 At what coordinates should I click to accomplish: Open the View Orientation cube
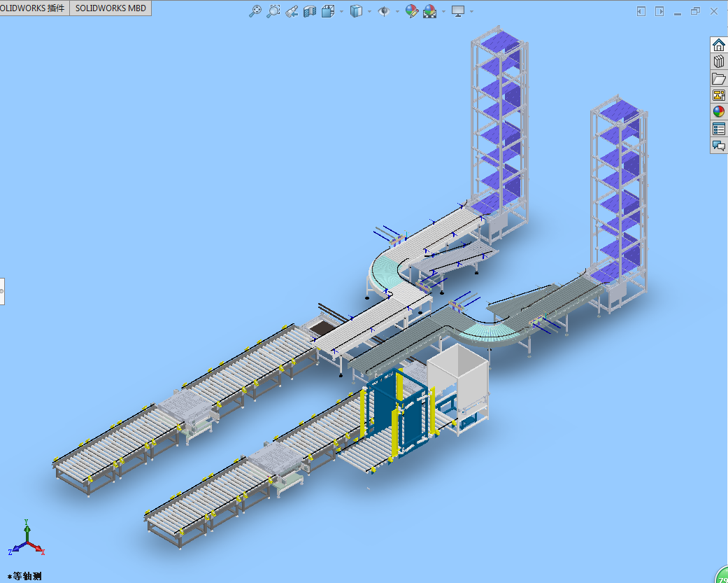click(x=328, y=11)
